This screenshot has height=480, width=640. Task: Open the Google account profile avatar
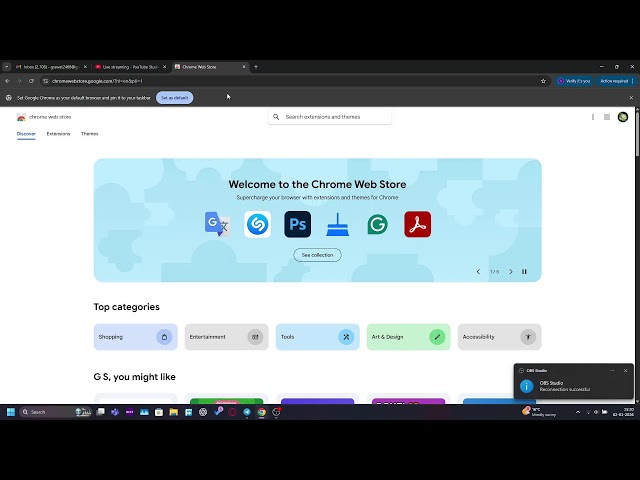[623, 117]
